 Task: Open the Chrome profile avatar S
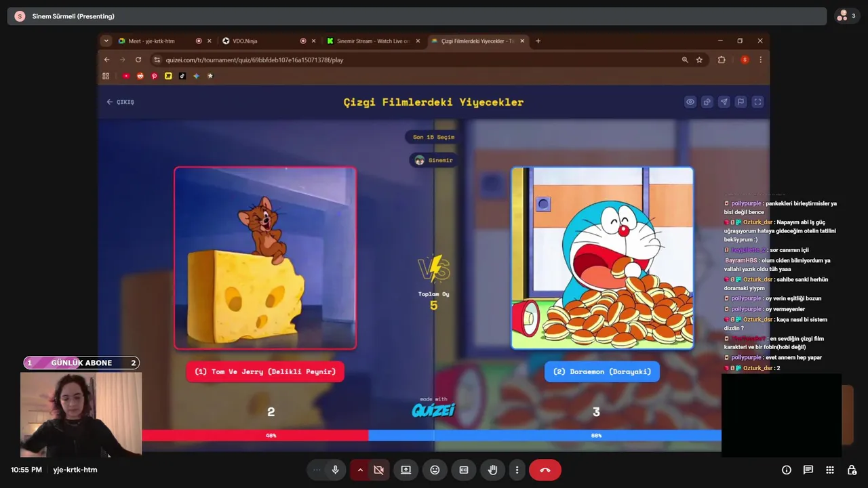click(x=745, y=60)
